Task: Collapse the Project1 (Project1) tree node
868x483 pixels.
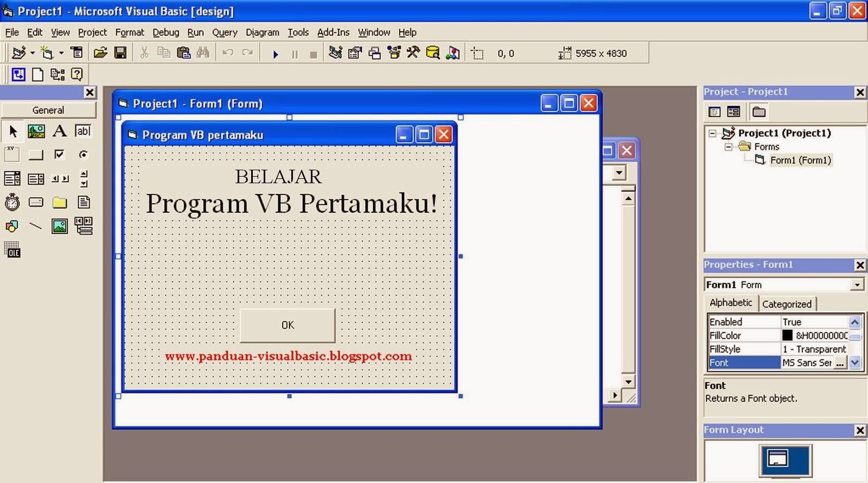Action: [712, 133]
